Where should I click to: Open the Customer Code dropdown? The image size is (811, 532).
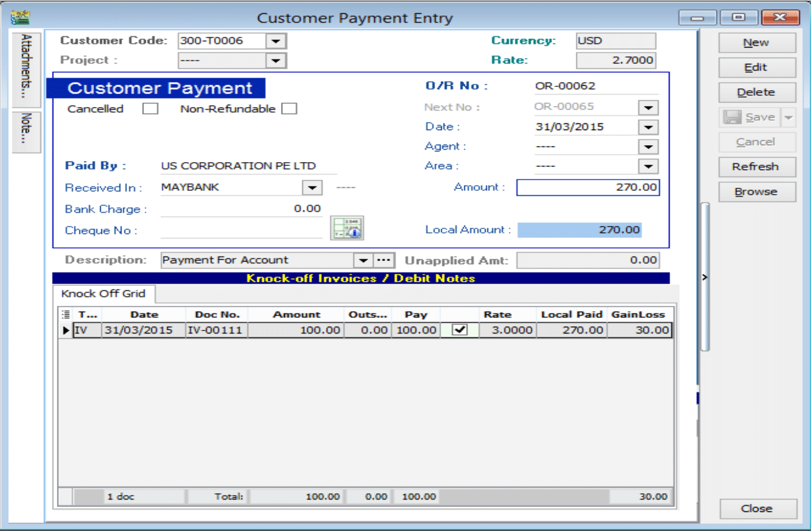[275, 41]
